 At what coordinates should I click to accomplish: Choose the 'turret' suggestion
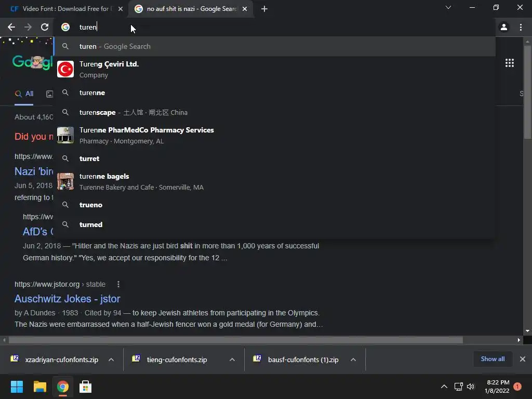(x=275, y=158)
